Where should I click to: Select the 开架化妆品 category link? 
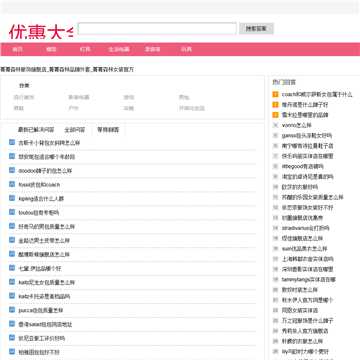pos(192,108)
